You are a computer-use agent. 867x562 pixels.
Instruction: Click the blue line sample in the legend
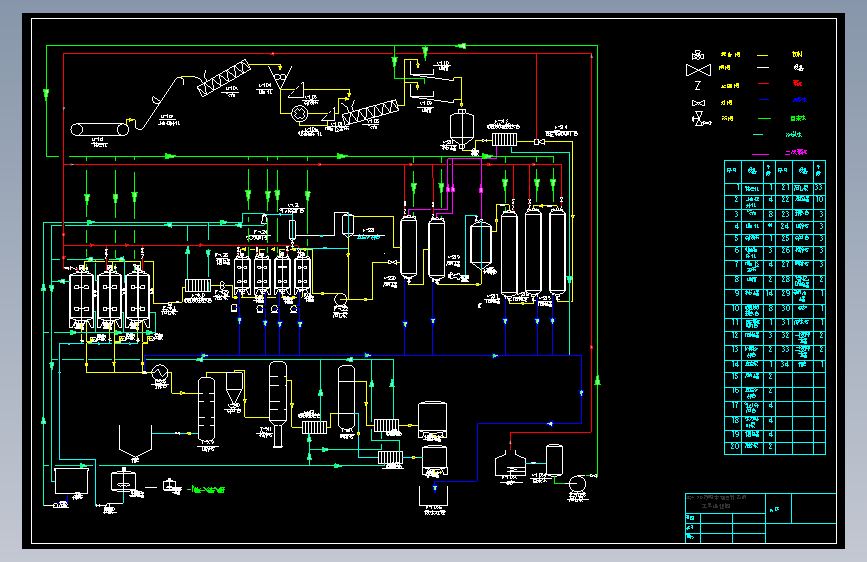coord(764,100)
